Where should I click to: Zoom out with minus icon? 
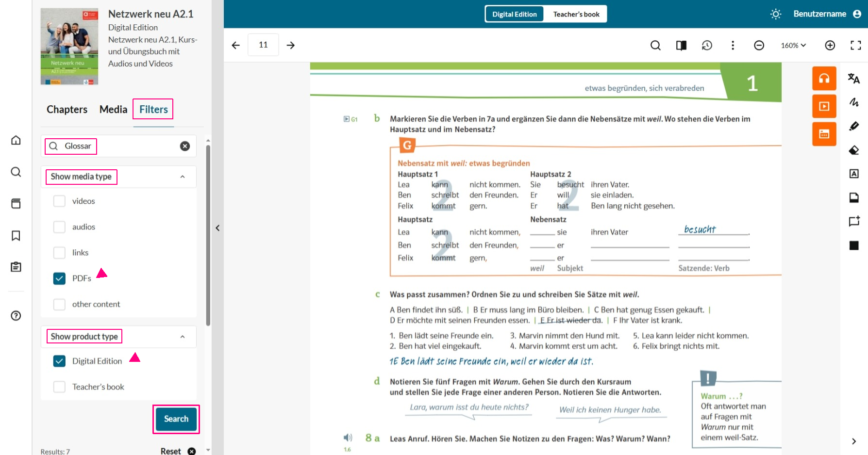tap(759, 45)
